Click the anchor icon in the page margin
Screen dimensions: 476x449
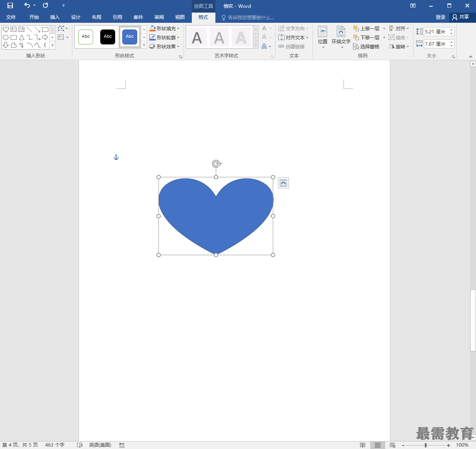click(116, 157)
